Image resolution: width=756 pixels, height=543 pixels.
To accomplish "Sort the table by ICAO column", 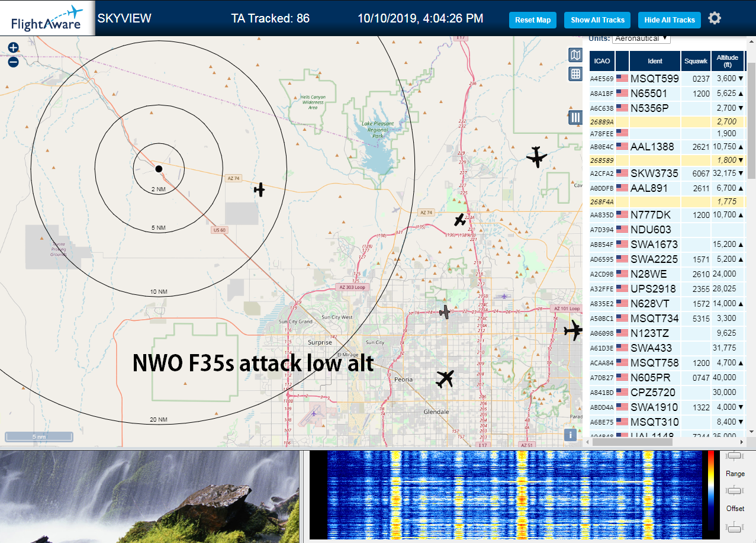I will coord(602,60).
